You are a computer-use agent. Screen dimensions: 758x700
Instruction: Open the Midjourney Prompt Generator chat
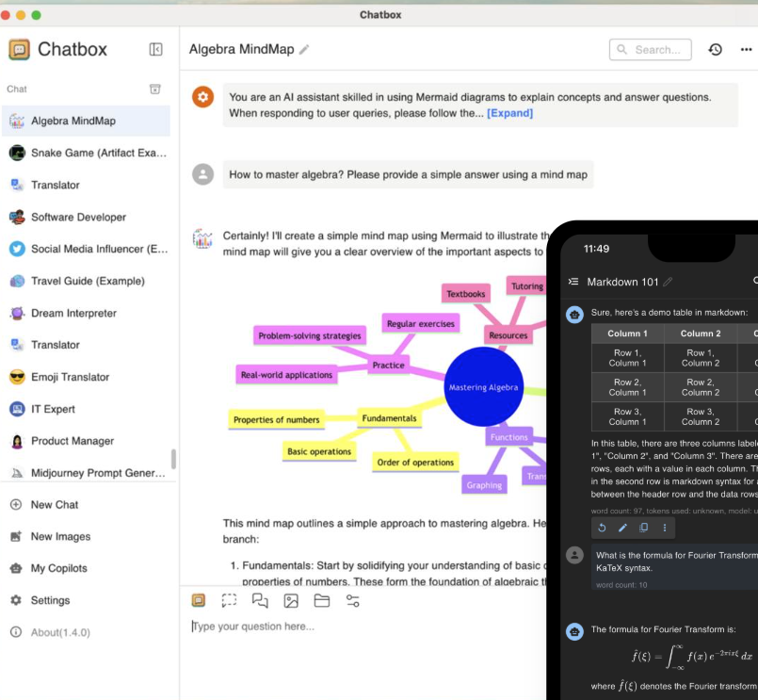click(x=86, y=473)
